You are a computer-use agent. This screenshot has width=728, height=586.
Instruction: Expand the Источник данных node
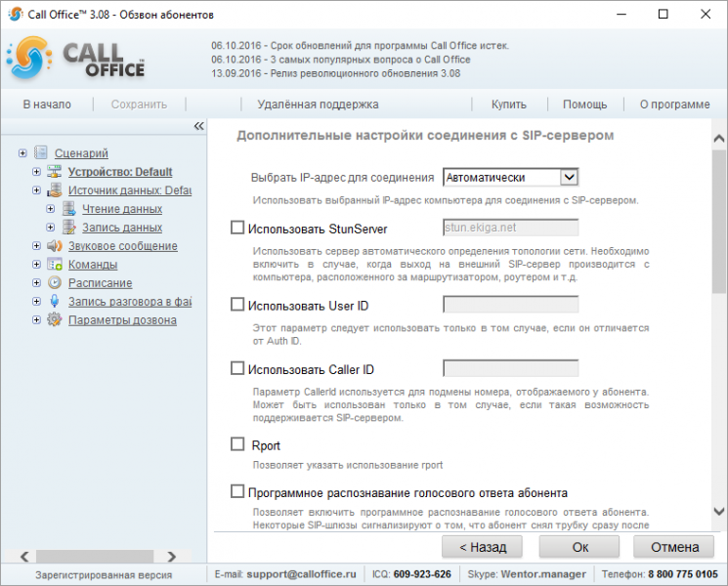[x=36, y=190]
